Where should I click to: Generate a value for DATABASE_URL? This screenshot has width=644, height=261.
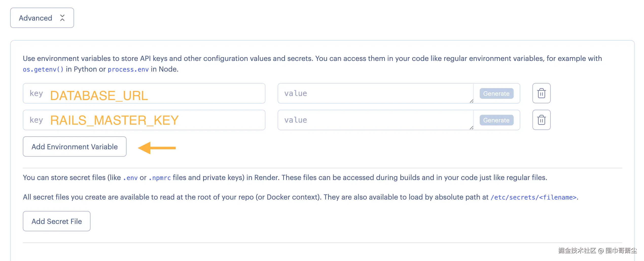496,93
